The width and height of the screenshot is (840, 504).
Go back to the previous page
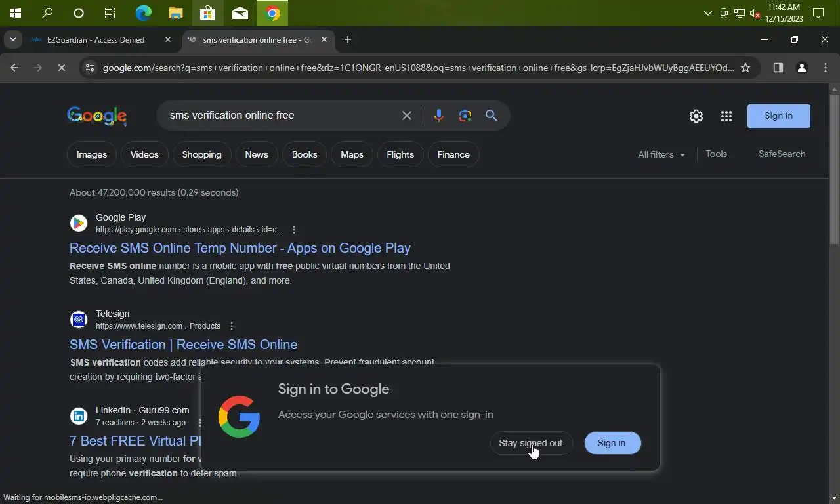pos(14,68)
